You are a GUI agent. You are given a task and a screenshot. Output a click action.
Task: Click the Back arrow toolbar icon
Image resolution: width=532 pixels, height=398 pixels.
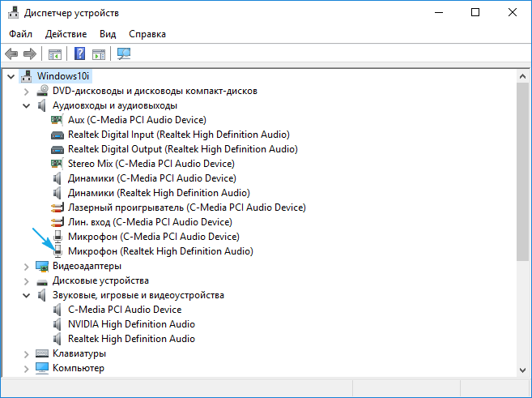pyautogui.click(x=11, y=54)
